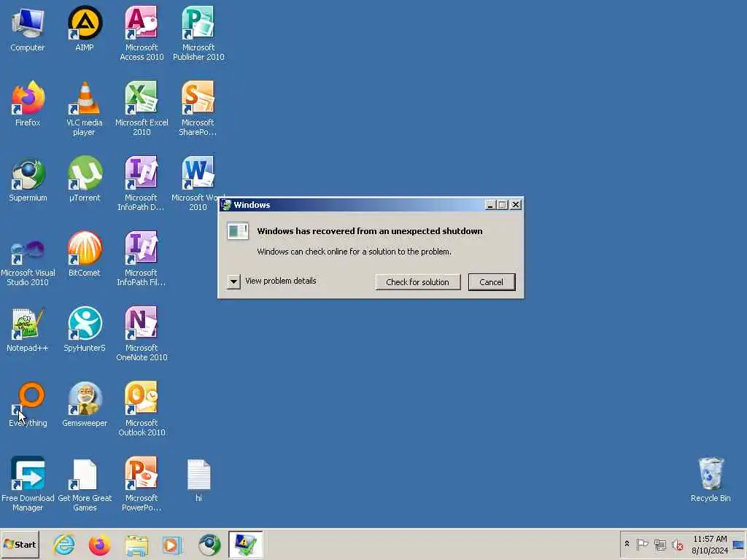
Task: Open Windows Media Player from taskbar
Action: [x=172, y=545]
